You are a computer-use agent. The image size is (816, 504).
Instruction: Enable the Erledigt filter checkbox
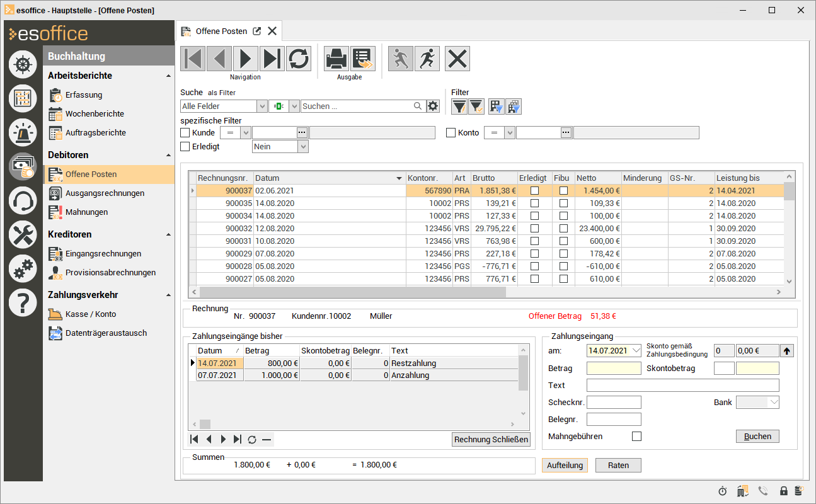[185, 146]
